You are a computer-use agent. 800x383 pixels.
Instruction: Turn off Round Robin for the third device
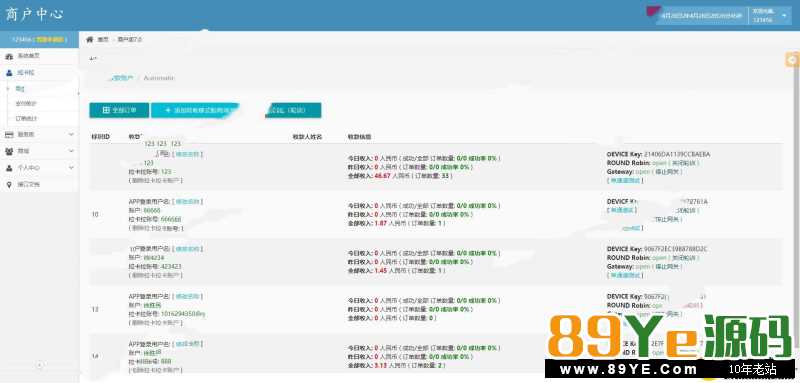coord(684,258)
